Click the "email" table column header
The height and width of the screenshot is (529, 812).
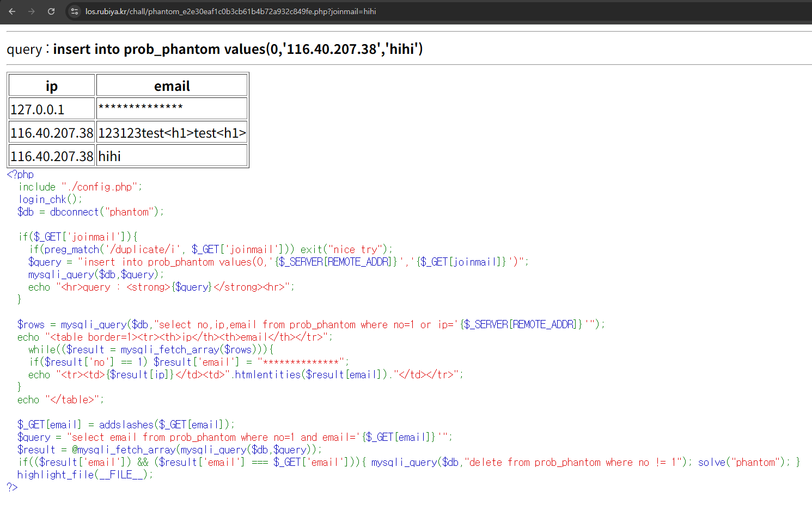(x=172, y=86)
